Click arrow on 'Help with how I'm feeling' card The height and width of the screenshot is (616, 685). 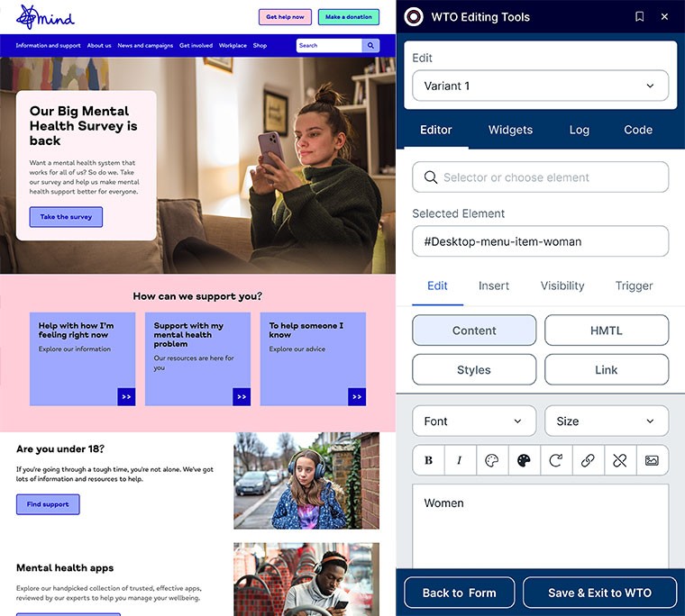coord(126,397)
